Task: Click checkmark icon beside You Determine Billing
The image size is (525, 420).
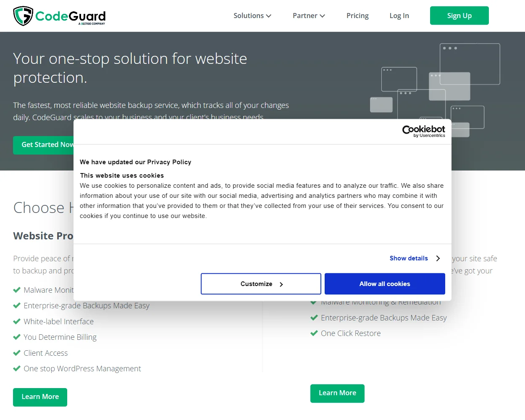Action: point(17,337)
